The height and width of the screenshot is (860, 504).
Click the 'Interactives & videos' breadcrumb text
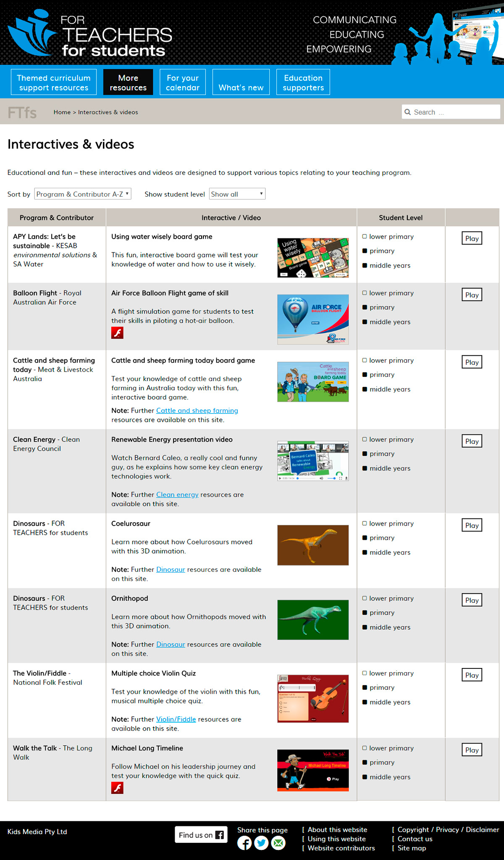pyautogui.click(x=108, y=112)
